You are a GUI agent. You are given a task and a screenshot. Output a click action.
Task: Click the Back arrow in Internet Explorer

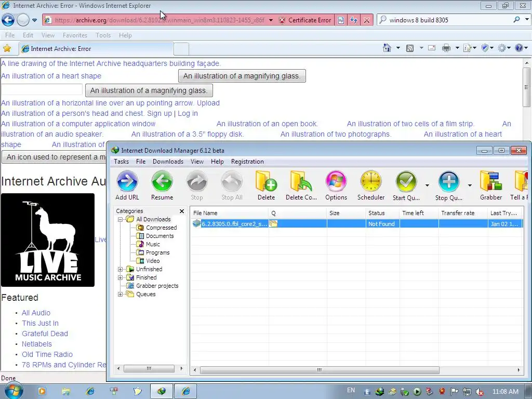click(8, 20)
